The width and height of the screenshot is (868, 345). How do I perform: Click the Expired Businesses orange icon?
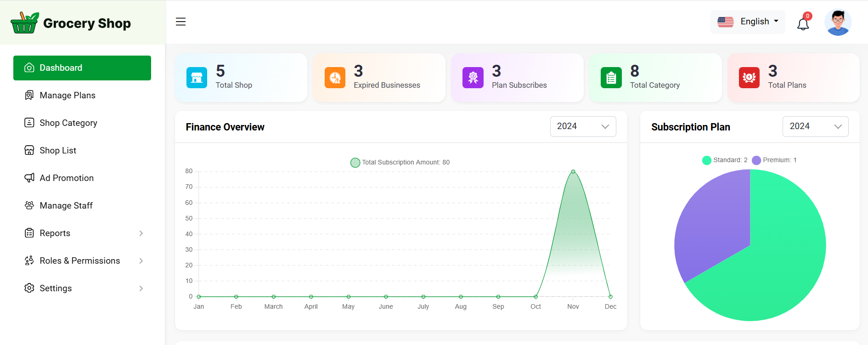[x=335, y=78]
